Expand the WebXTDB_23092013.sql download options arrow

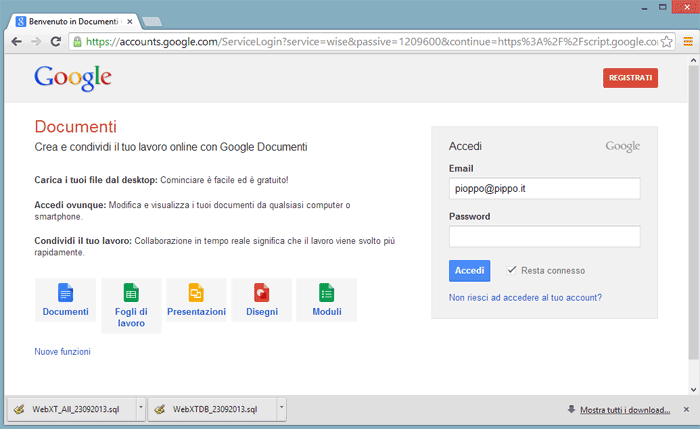click(281, 407)
